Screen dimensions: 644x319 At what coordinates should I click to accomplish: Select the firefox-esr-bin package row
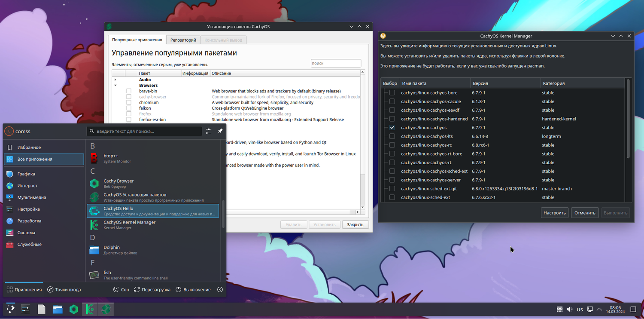pos(236,120)
